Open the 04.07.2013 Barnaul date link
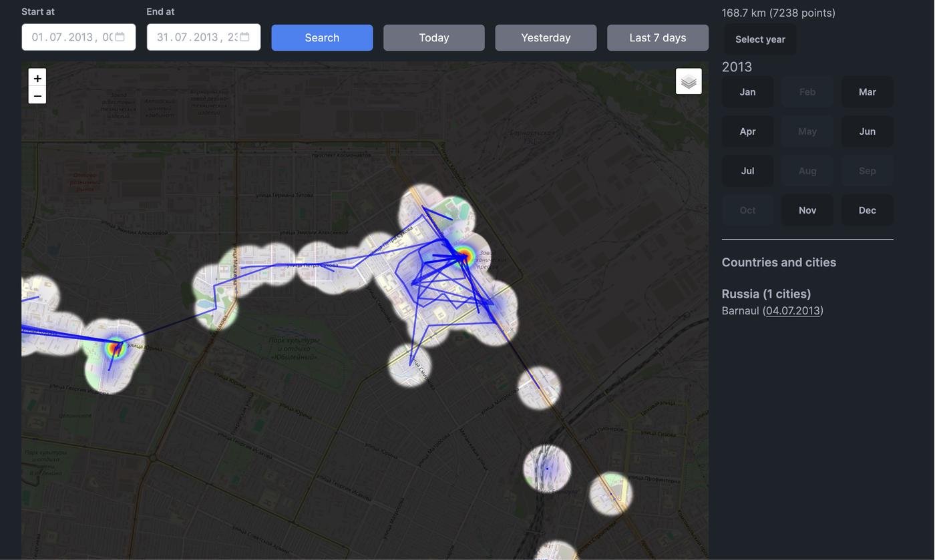This screenshot has width=935, height=560. pos(793,311)
